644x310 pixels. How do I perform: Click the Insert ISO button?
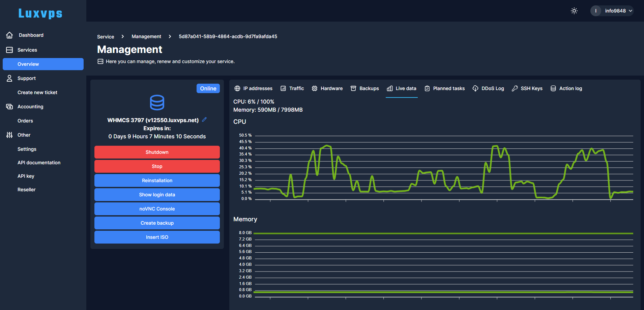coord(157,237)
